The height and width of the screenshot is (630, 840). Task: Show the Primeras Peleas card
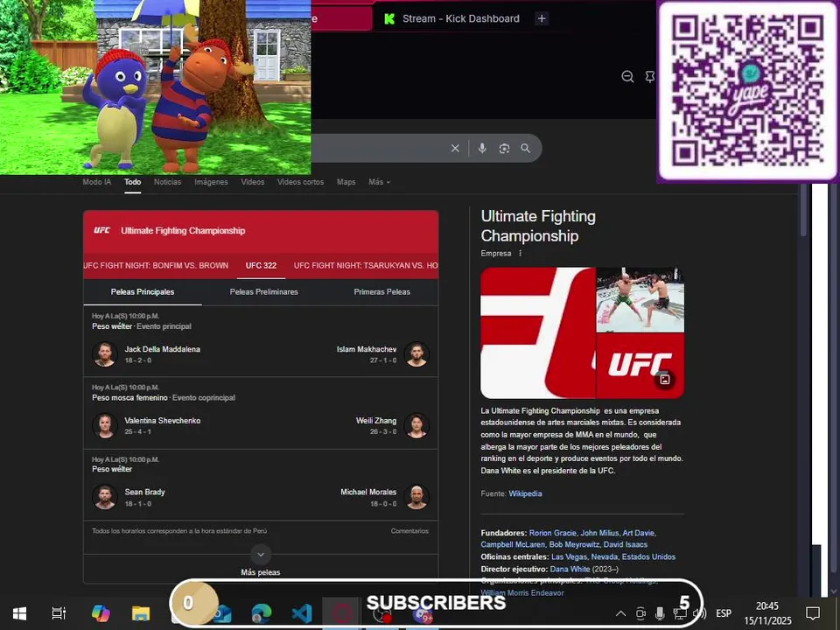click(382, 292)
